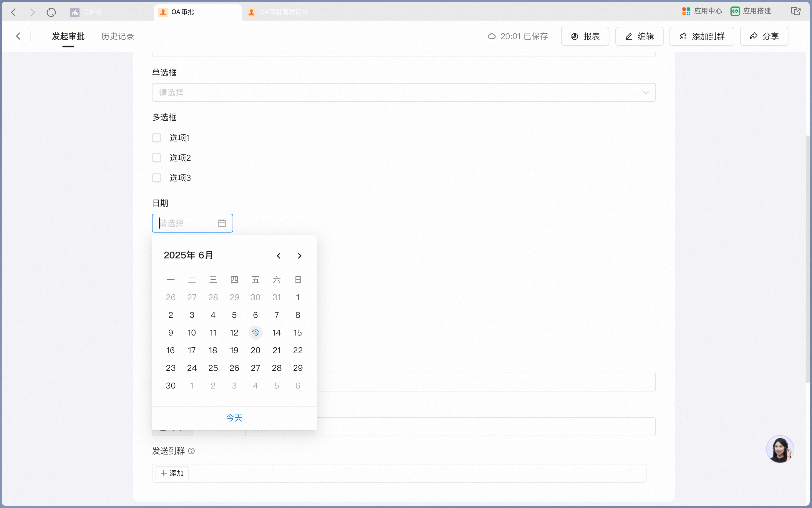Click 今天 link at calendar bottom
Screen dimensions: 812x508
[234, 418]
